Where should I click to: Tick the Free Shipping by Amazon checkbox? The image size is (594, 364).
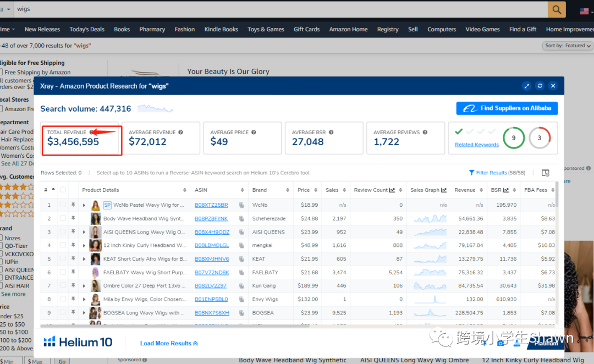[x=2, y=72]
